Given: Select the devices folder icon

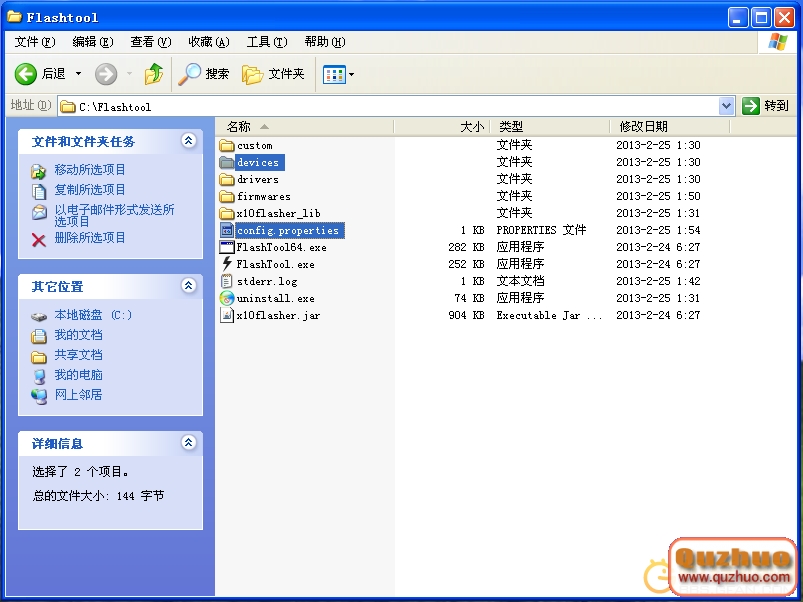Looking at the screenshot, I should 226,163.
